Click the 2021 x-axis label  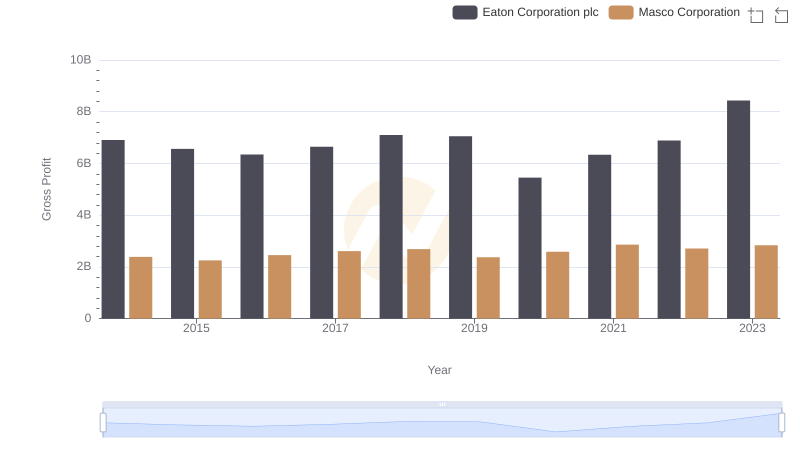point(613,328)
